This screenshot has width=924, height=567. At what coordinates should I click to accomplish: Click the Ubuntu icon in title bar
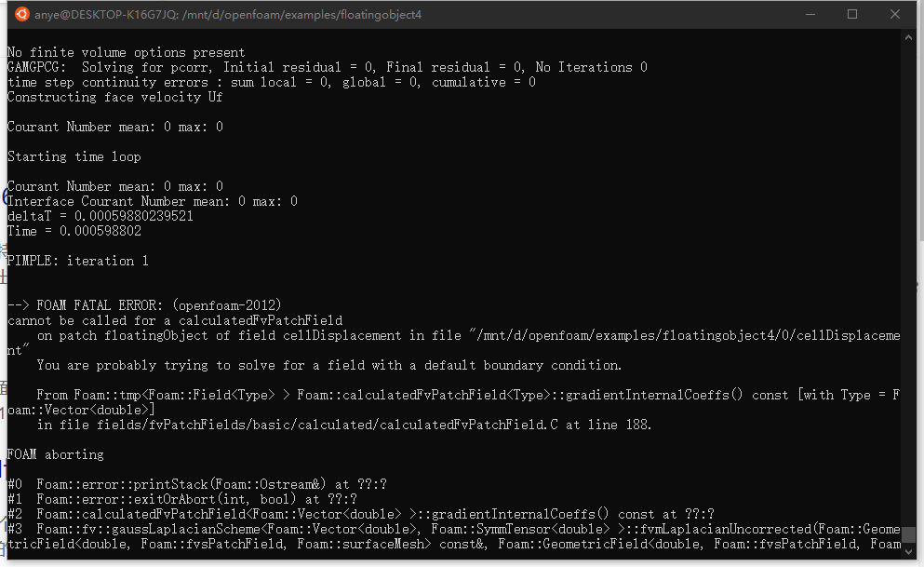pos(21,14)
